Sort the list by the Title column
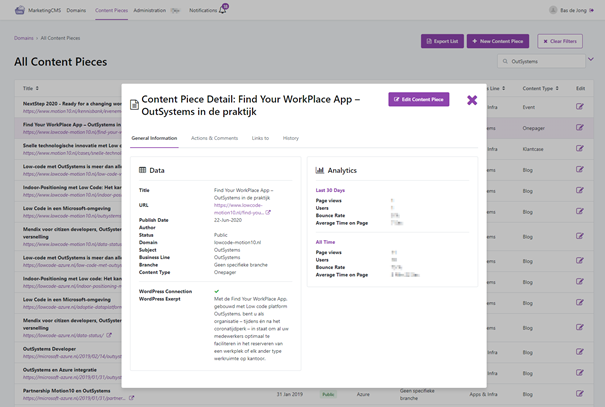 tap(30, 88)
